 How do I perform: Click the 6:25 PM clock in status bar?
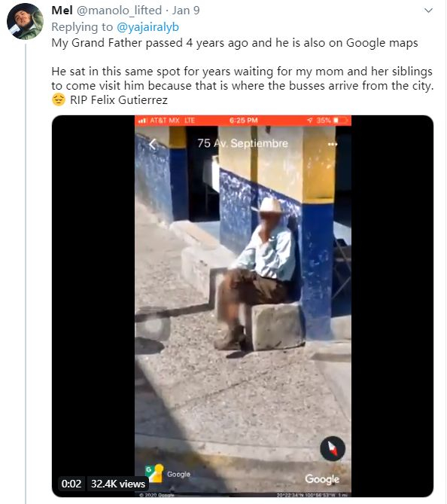244,121
